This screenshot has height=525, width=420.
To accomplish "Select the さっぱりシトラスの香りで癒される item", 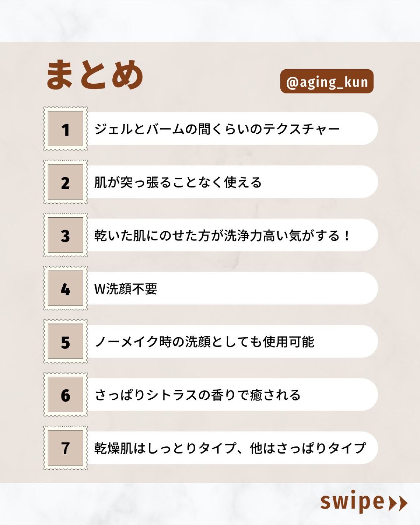I will pos(198,395).
